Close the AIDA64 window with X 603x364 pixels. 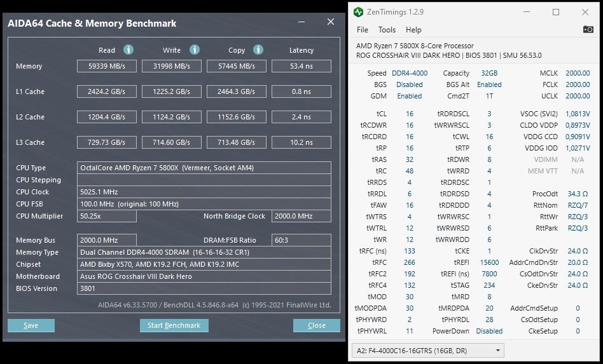pos(330,22)
